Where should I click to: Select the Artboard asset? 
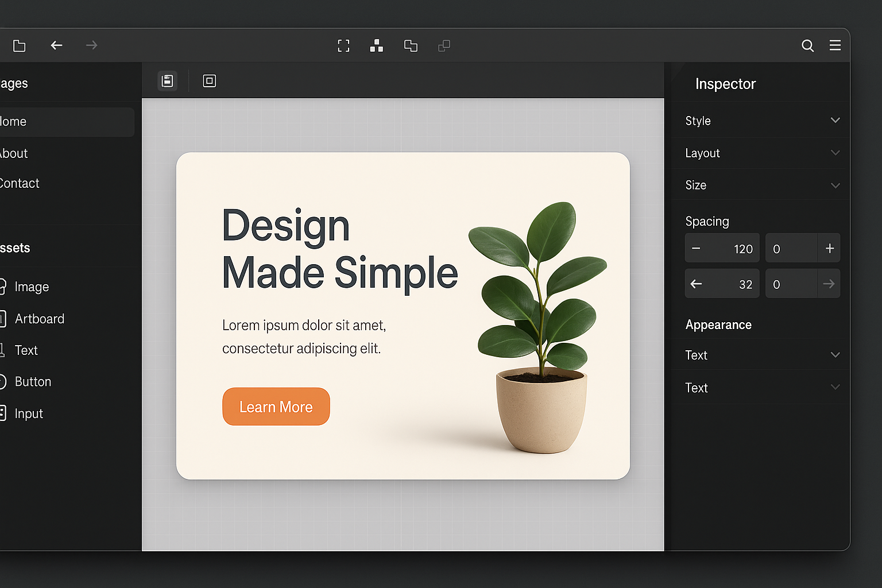pos(39,319)
